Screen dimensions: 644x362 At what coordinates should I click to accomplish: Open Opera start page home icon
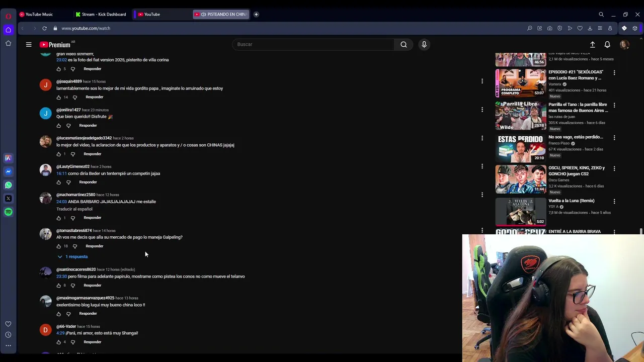[8, 30]
